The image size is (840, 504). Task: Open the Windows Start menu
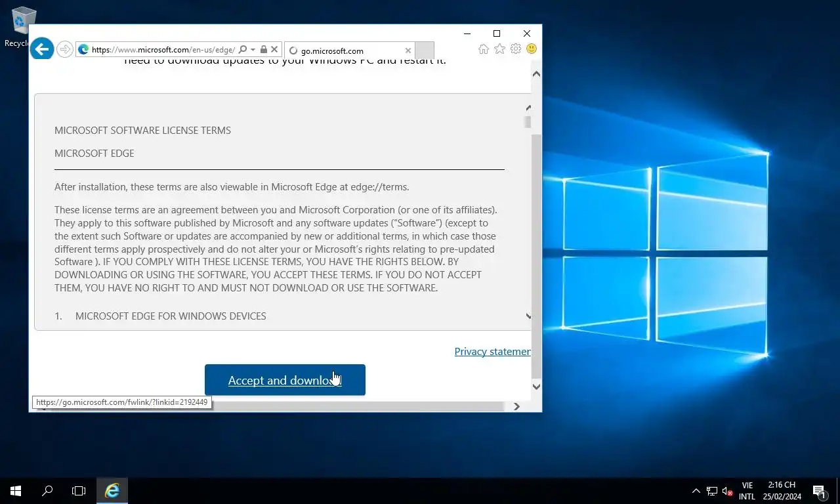coord(16,490)
